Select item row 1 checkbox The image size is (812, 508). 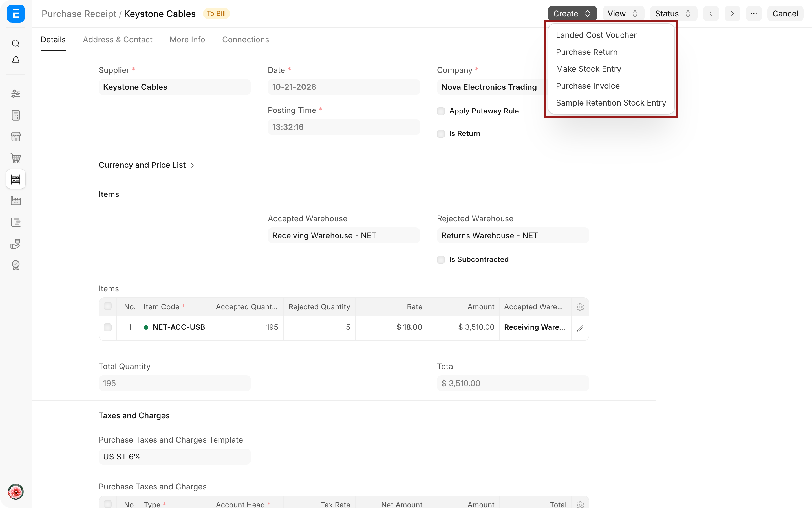click(x=108, y=327)
